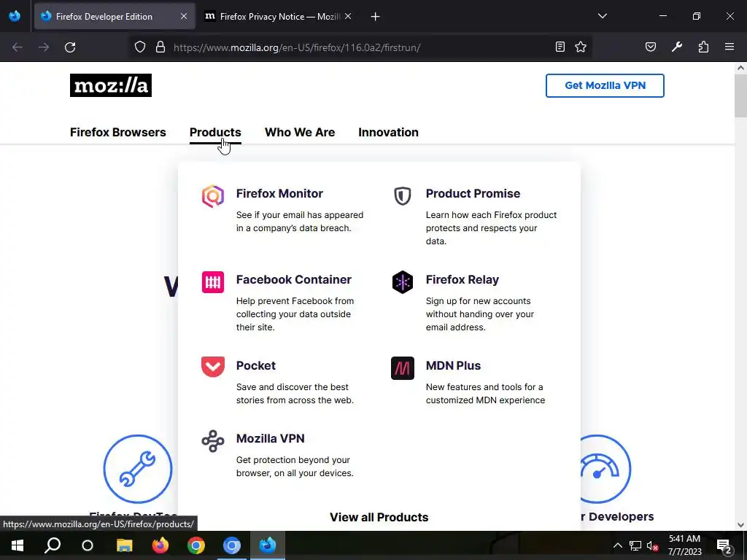Click the Firefox Relay hexagon icon
Screen dimensions: 747x560
pos(403,282)
